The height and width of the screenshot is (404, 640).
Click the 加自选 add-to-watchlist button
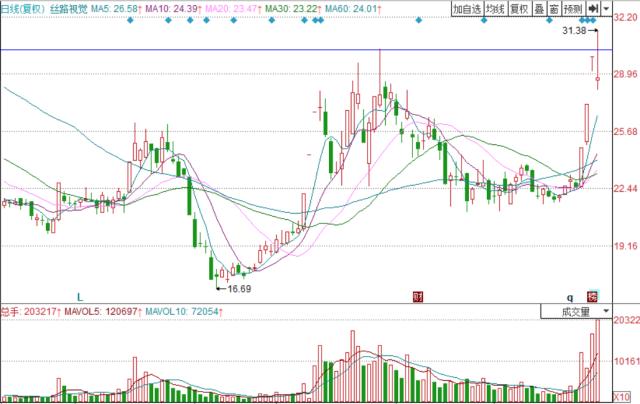click(467, 9)
